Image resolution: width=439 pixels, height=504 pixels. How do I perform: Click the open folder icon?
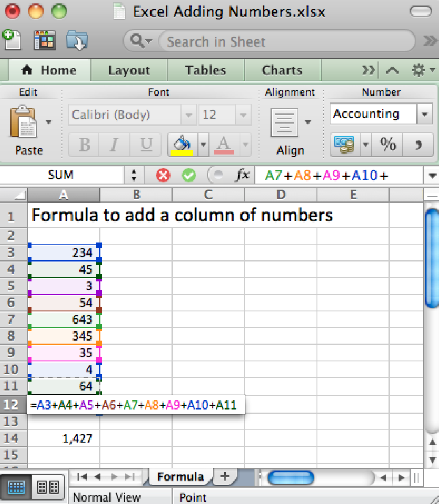[76, 41]
